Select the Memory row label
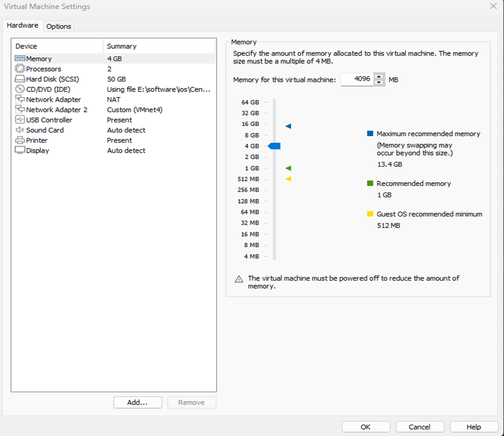 [39, 59]
